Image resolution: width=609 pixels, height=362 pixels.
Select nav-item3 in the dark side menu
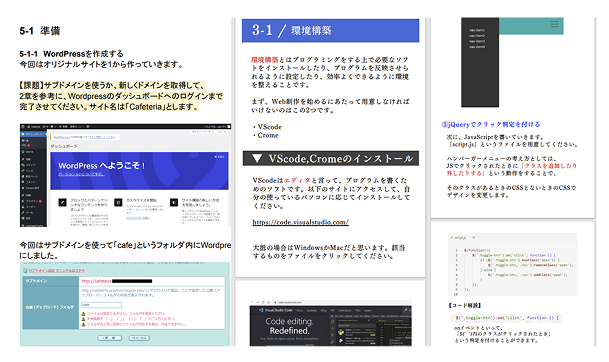click(x=477, y=41)
